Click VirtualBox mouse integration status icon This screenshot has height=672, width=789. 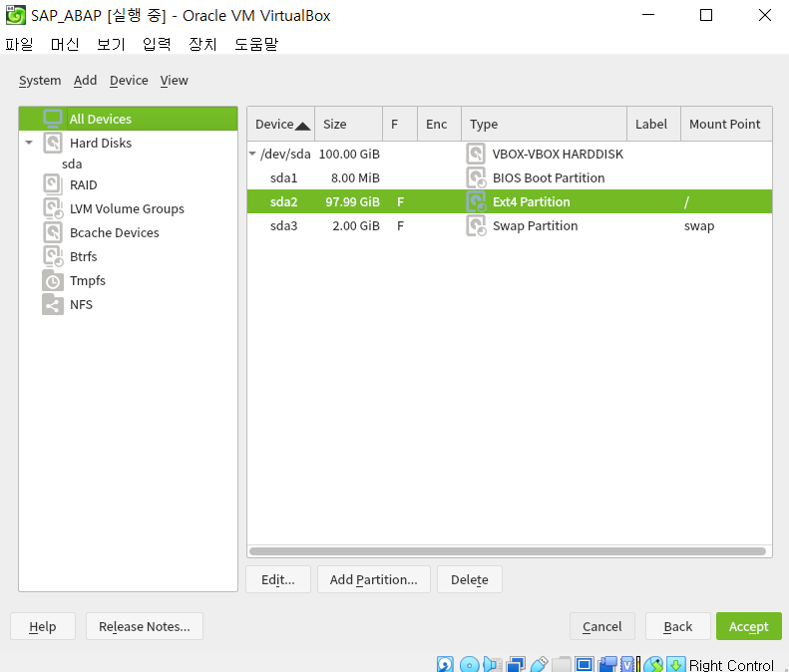pyautogui.click(x=653, y=664)
